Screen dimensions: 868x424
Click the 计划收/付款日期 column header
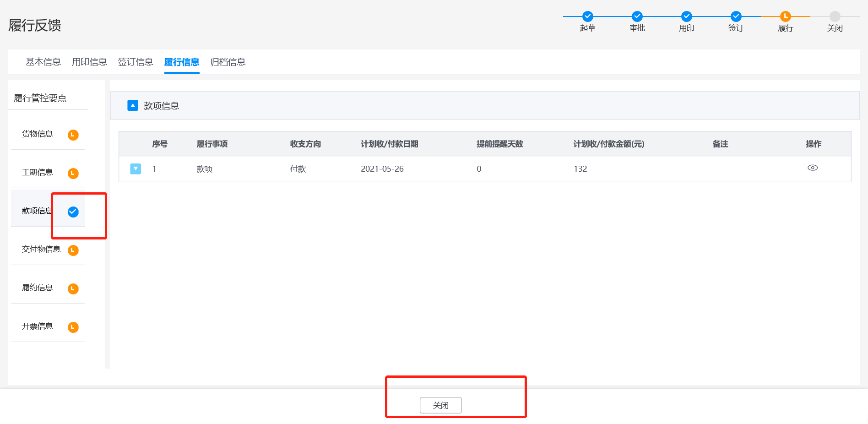[x=389, y=144]
